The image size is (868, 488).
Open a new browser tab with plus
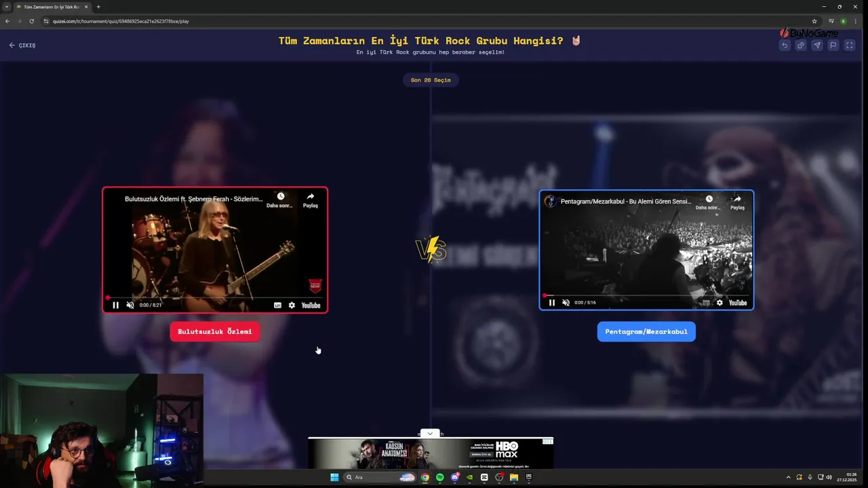98,7
